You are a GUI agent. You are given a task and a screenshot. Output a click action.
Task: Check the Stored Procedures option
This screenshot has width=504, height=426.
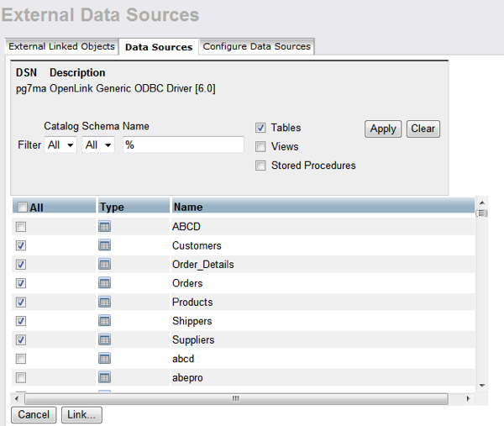point(261,166)
